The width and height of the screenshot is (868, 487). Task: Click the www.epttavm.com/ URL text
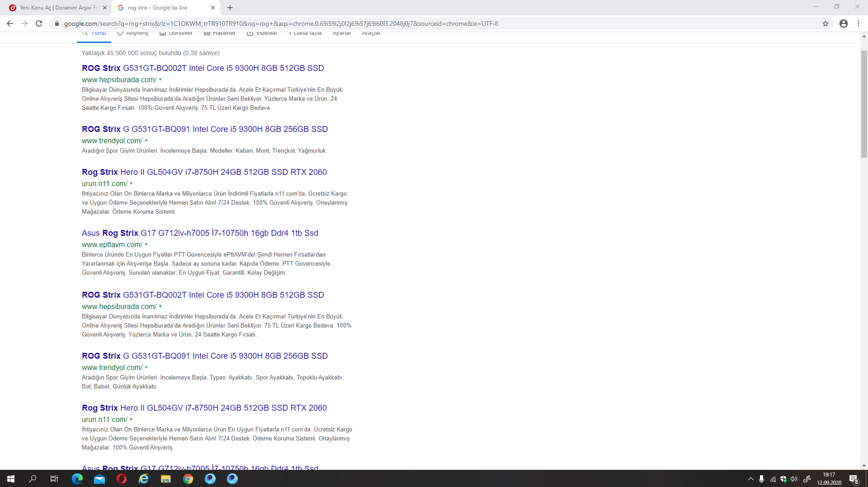(112, 244)
